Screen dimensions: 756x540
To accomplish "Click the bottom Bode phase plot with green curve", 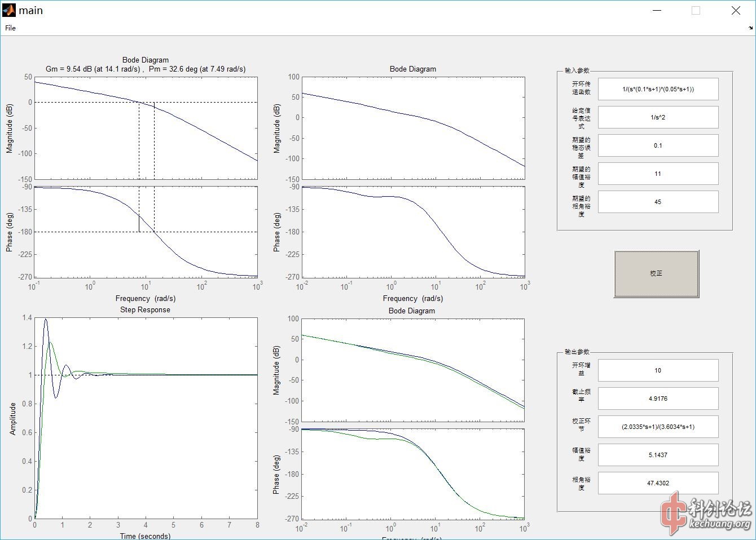I will point(413,473).
